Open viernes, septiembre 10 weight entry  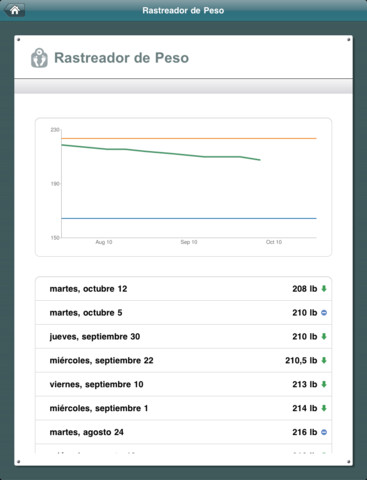[x=183, y=384]
